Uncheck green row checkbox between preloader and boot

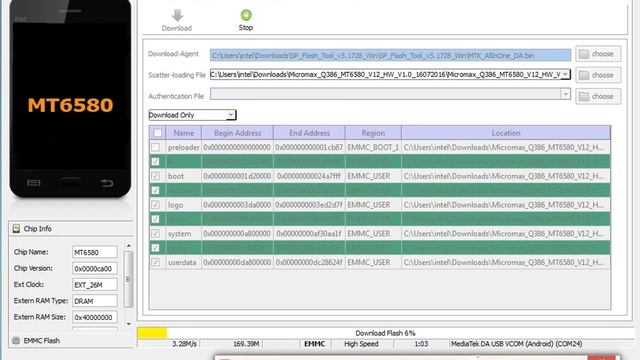tap(156, 162)
